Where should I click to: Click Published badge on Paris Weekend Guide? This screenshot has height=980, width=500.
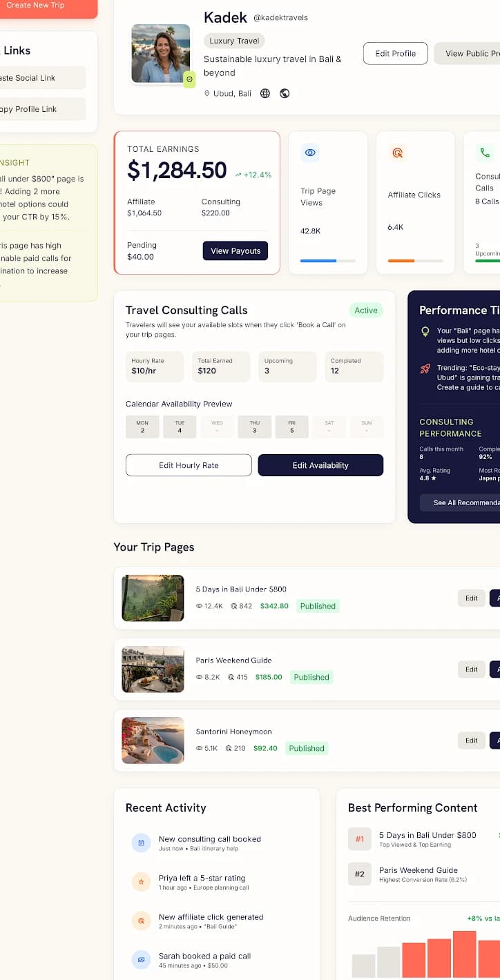pos(311,677)
